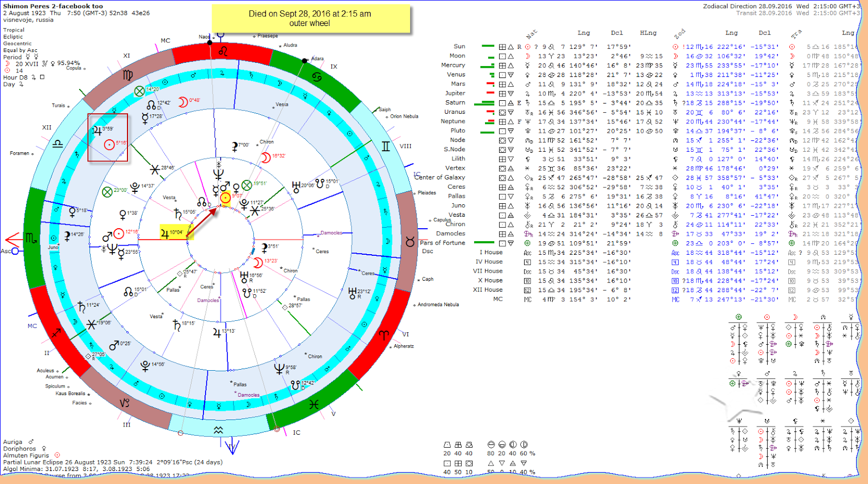The image size is (868, 484).
Task: Select the 'Kaus Borealis' star label
Action: pos(71,393)
